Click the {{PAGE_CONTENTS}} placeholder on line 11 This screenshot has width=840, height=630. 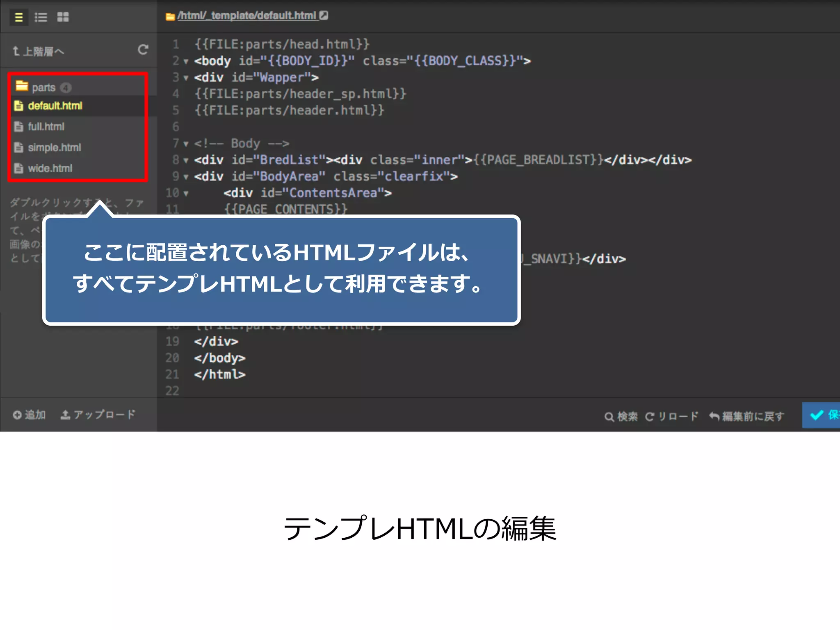(285, 209)
